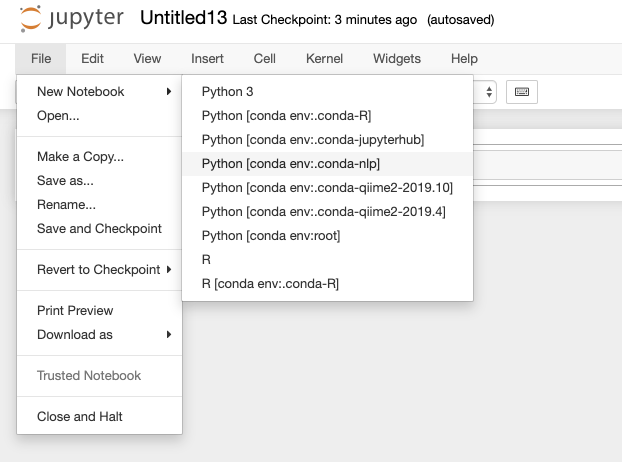This screenshot has height=462, width=622.
Task: Select Python [conda env:.conda-nlp] kernel
Action: click(x=328, y=164)
